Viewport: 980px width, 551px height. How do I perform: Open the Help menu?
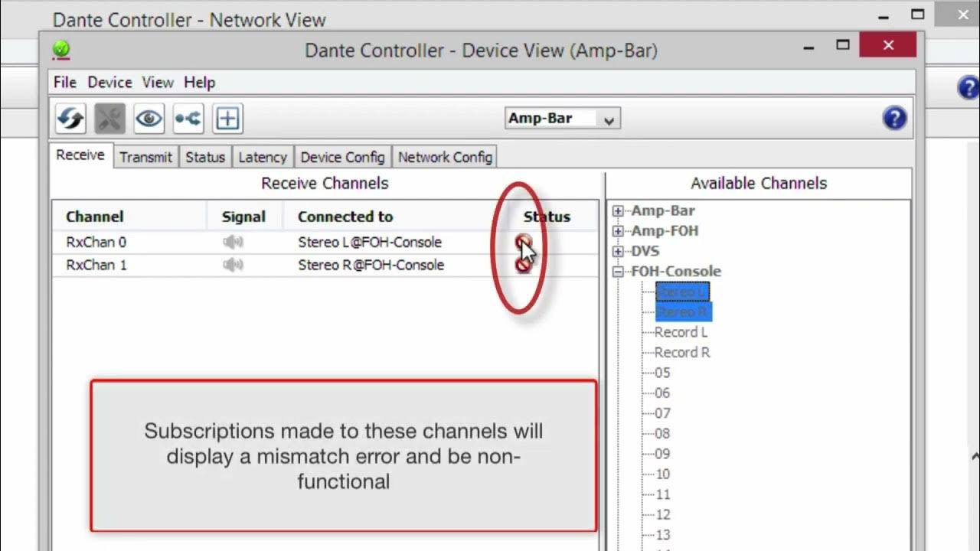pyautogui.click(x=200, y=82)
